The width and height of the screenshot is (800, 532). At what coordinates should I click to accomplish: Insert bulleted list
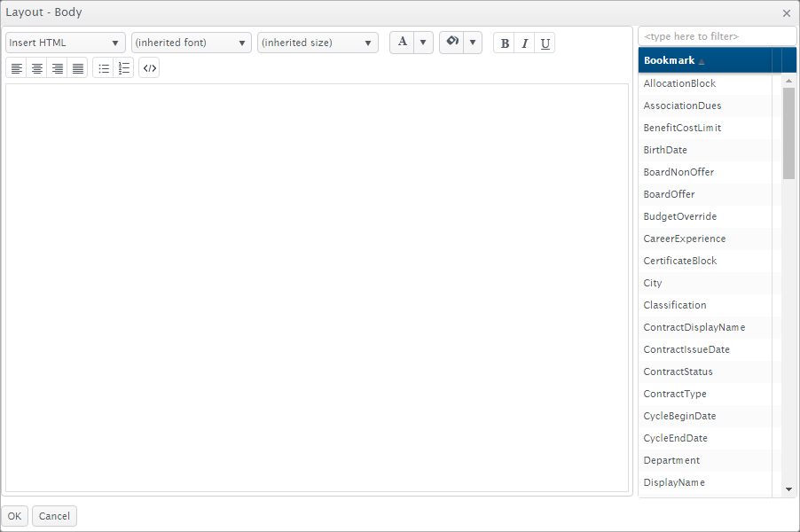pyautogui.click(x=104, y=68)
